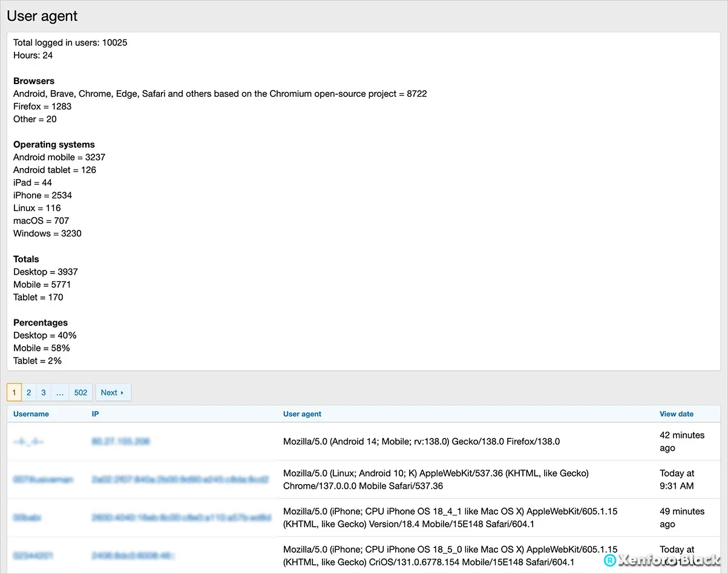Click the 'Operating systems' heading
Image resolution: width=728 pixels, height=574 pixels.
[x=54, y=145]
